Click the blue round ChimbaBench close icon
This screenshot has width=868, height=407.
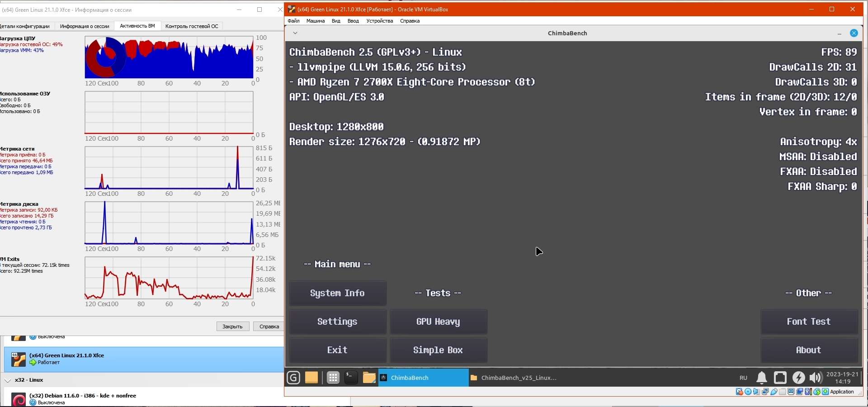pos(854,33)
